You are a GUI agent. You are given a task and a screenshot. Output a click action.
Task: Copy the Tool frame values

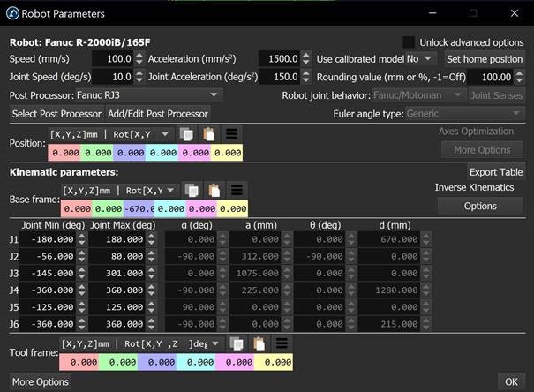[x=237, y=343]
